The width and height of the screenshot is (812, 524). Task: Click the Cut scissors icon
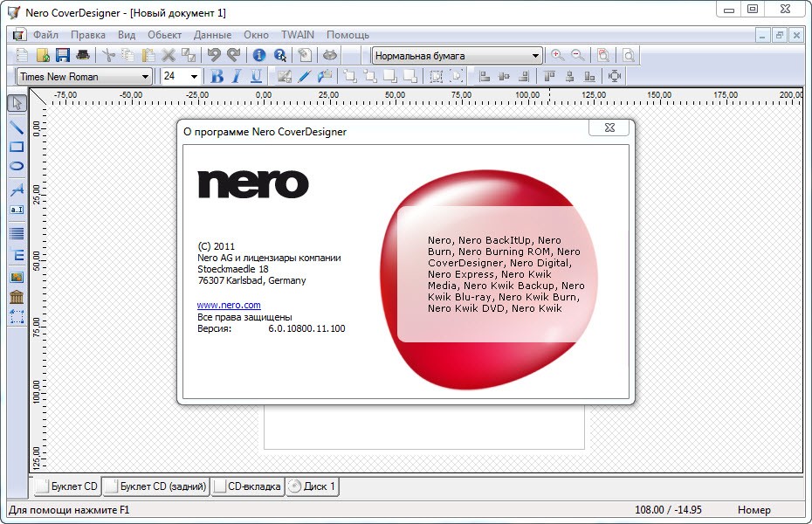coord(108,55)
